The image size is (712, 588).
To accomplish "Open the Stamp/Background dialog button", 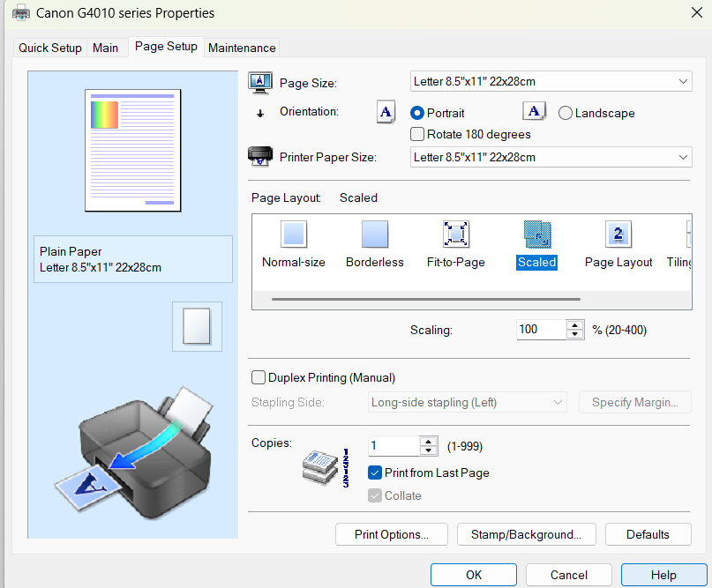I will click(x=527, y=534).
